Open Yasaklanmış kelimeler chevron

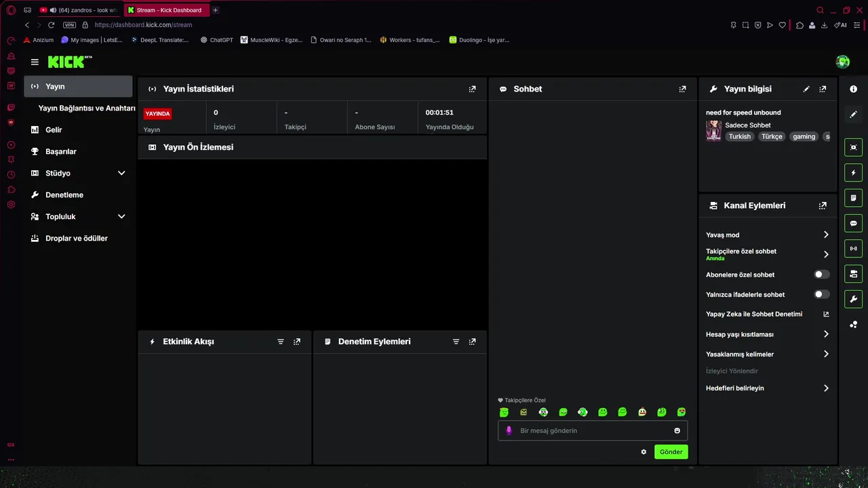point(826,354)
